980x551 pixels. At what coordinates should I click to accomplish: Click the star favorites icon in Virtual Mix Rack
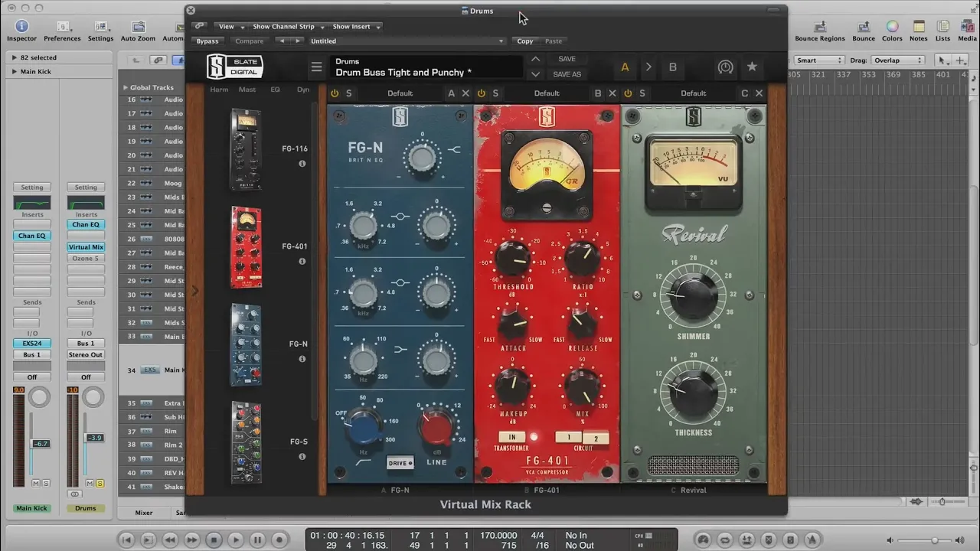(x=752, y=67)
